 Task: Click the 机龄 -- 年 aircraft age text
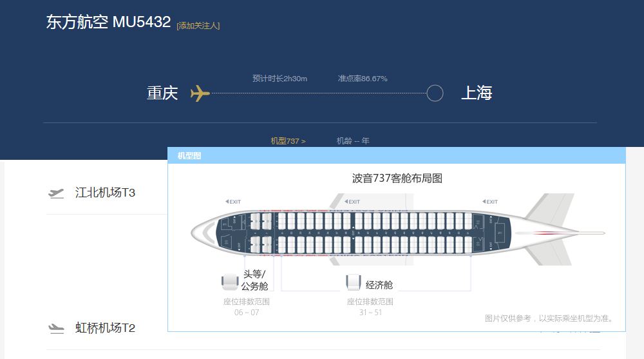click(353, 141)
